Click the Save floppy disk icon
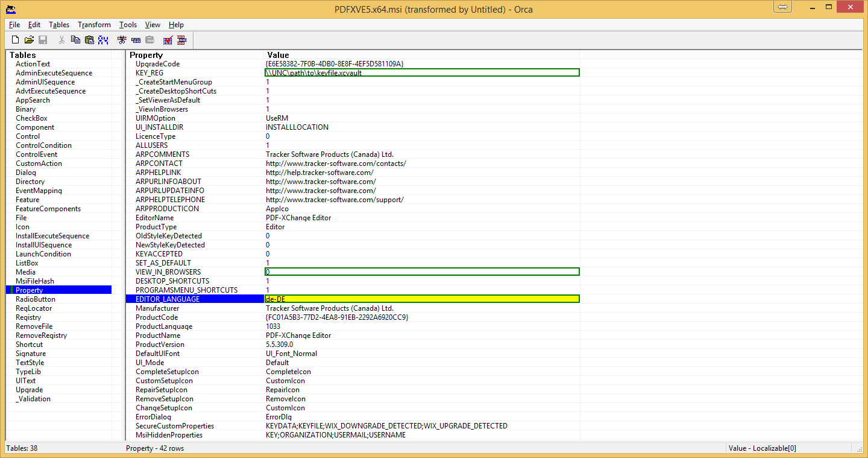Viewport: 868px width, 458px height. click(x=43, y=40)
